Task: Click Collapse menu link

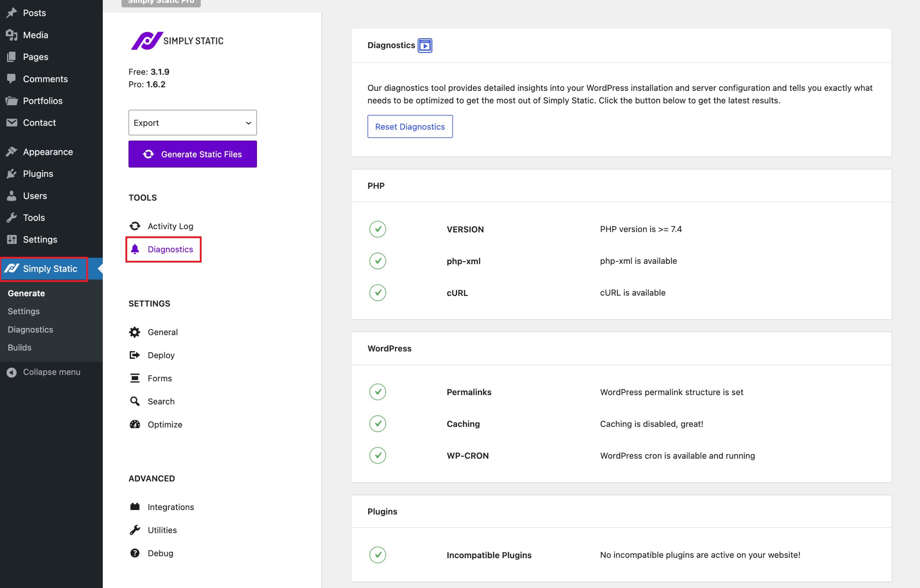Action: click(x=52, y=372)
